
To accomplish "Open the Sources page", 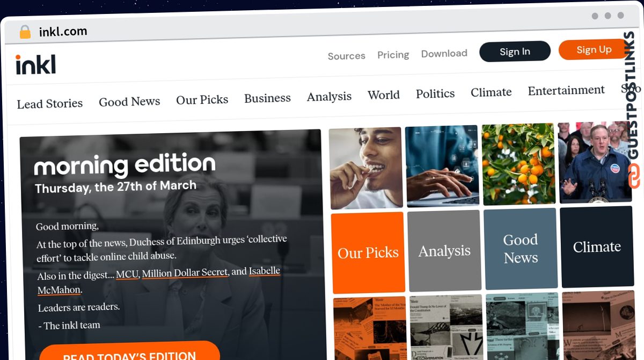I will pyautogui.click(x=346, y=56).
